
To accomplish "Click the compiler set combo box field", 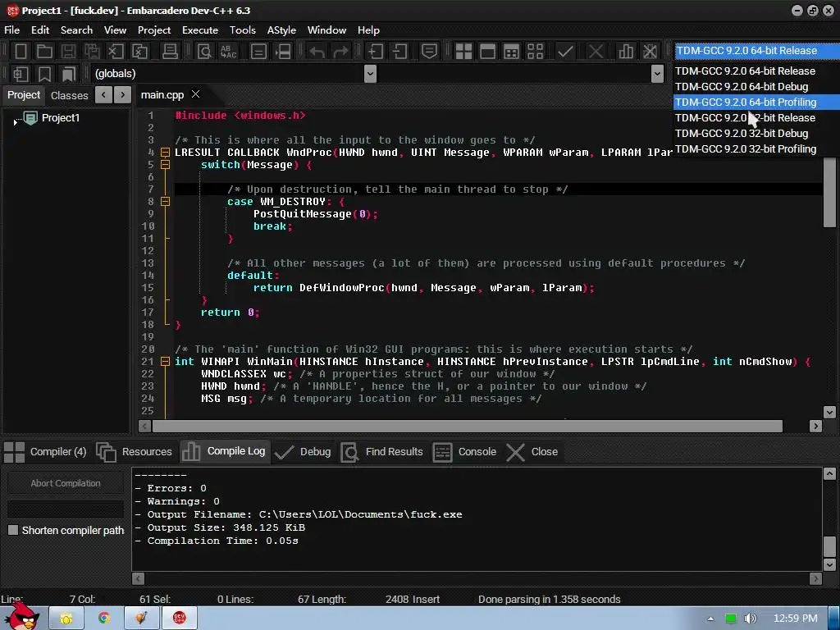I will pos(756,51).
